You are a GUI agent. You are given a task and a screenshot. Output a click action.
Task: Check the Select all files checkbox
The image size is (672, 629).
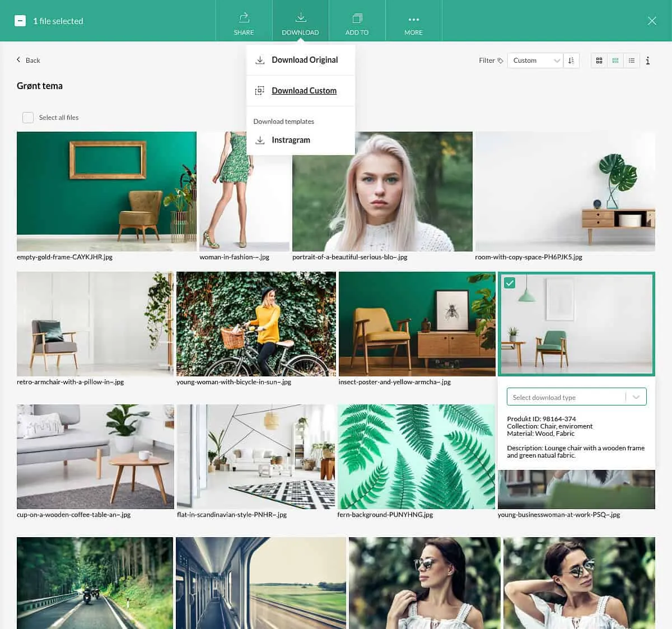point(28,118)
